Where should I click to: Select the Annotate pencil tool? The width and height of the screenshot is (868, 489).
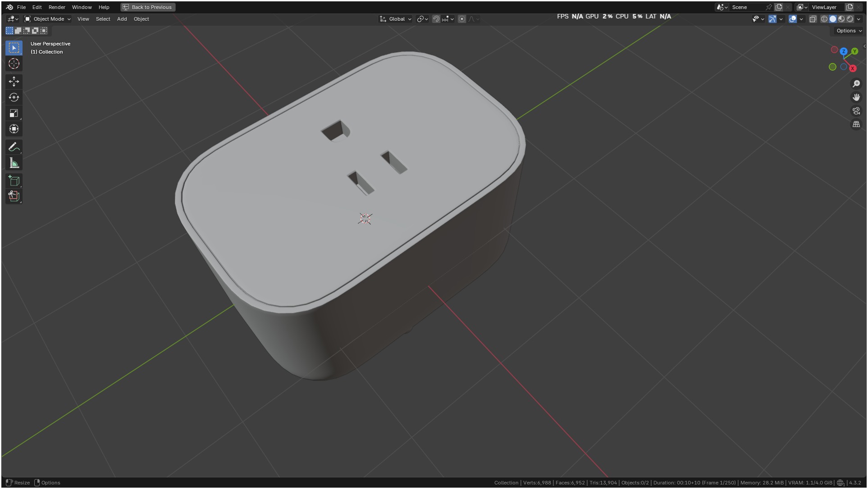point(14,147)
